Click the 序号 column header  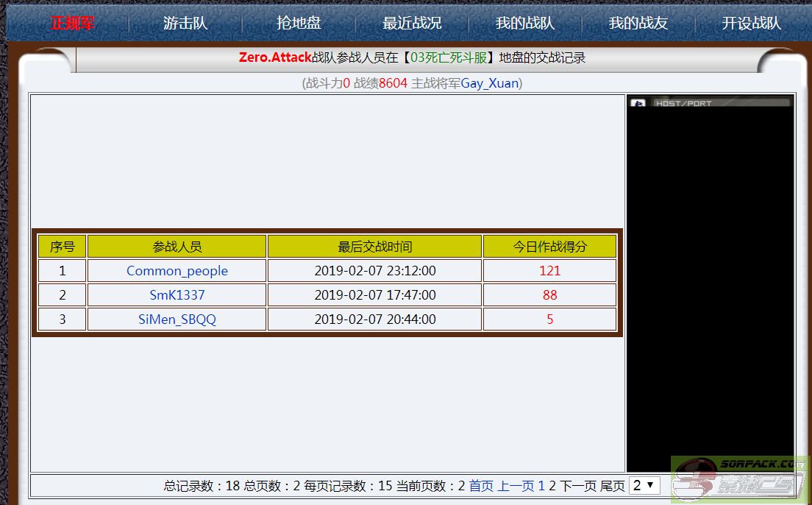pyautogui.click(x=62, y=247)
